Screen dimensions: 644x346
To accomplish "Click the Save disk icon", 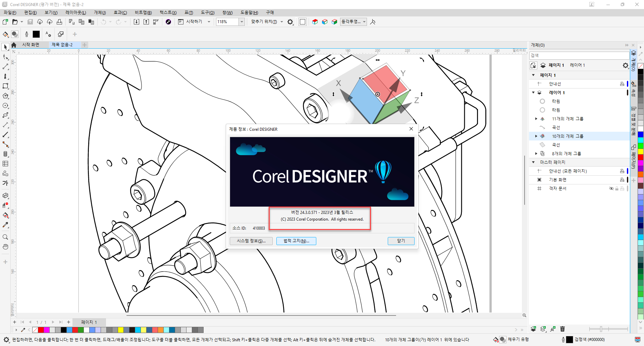I will click(30, 22).
